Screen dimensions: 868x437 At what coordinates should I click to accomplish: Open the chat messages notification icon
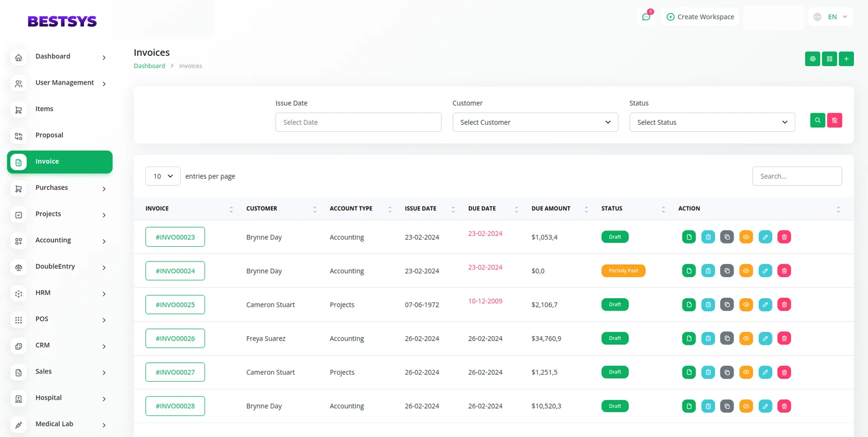pyautogui.click(x=646, y=17)
